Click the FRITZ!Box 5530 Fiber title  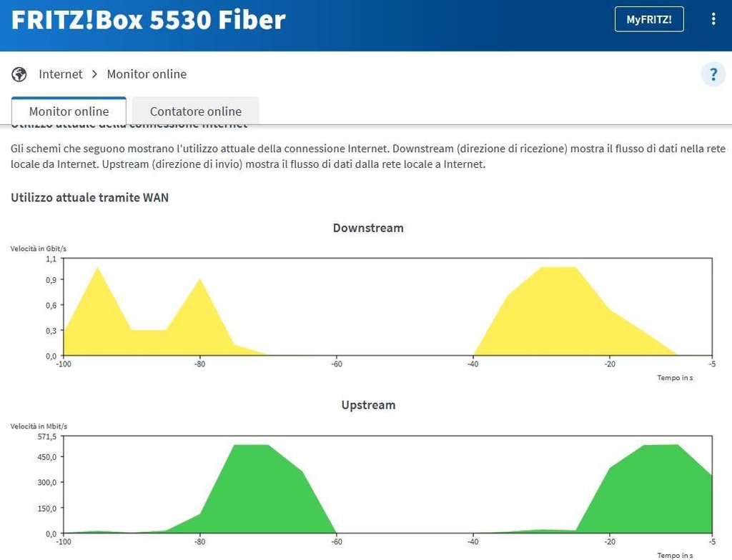[148, 19]
